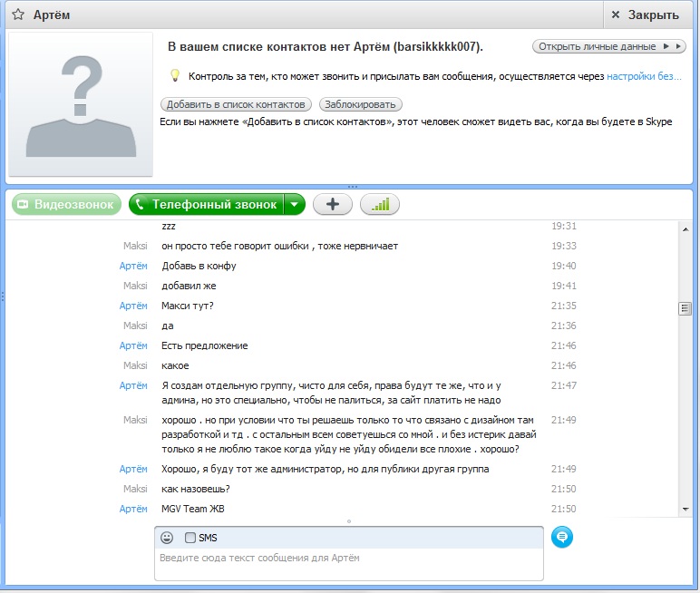The image size is (700, 593).
Task: Open the call quality signal bars icon
Action: click(380, 205)
